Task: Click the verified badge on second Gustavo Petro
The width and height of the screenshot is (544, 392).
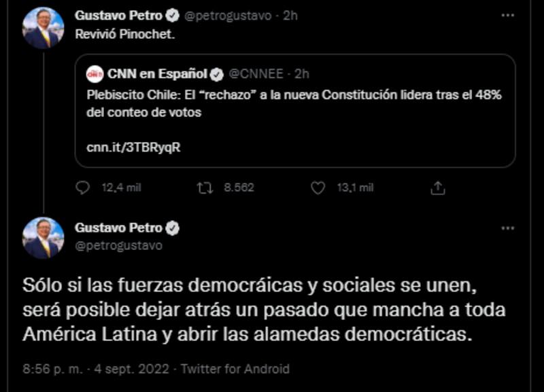Action: (x=173, y=228)
